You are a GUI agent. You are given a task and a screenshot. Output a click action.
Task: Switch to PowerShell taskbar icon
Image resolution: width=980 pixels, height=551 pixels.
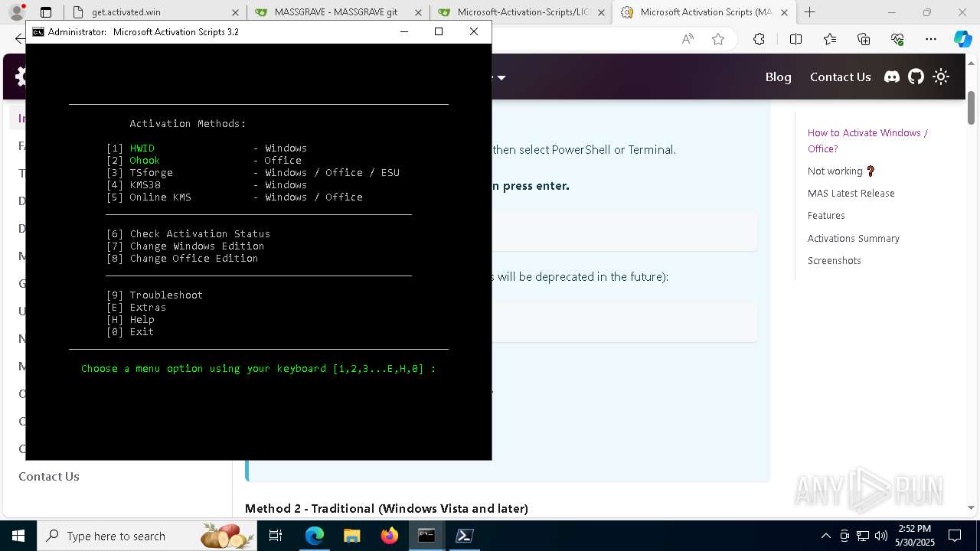click(464, 536)
